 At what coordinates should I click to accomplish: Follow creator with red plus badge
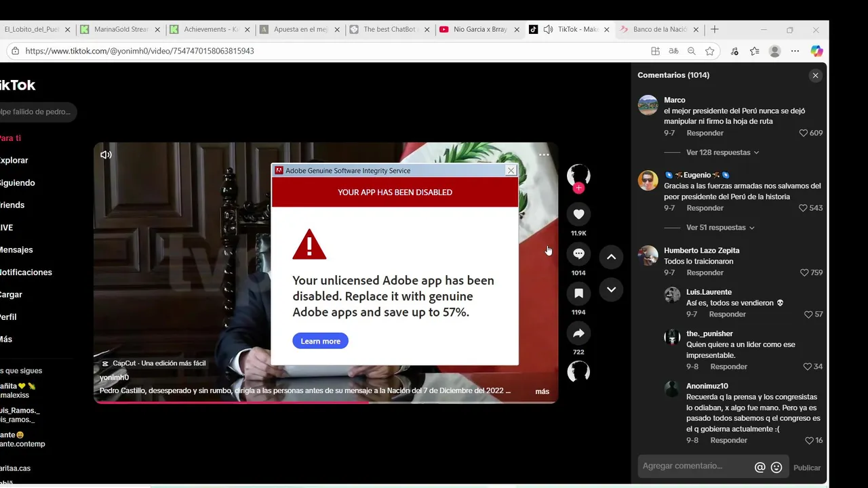coord(578,188)
